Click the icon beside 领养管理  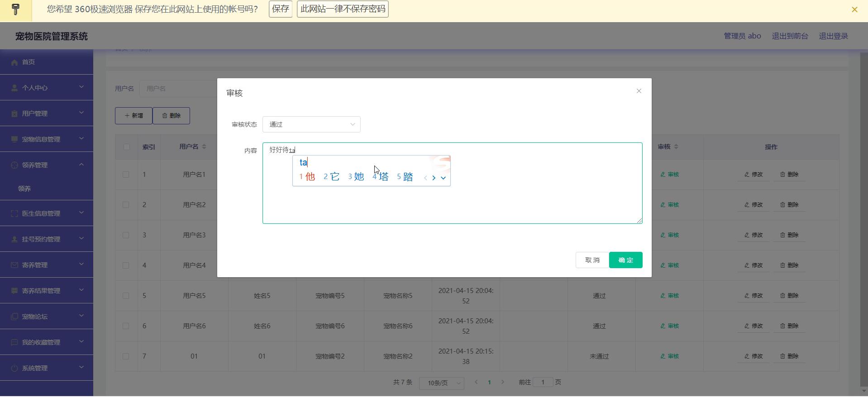(x=14, y=165)
